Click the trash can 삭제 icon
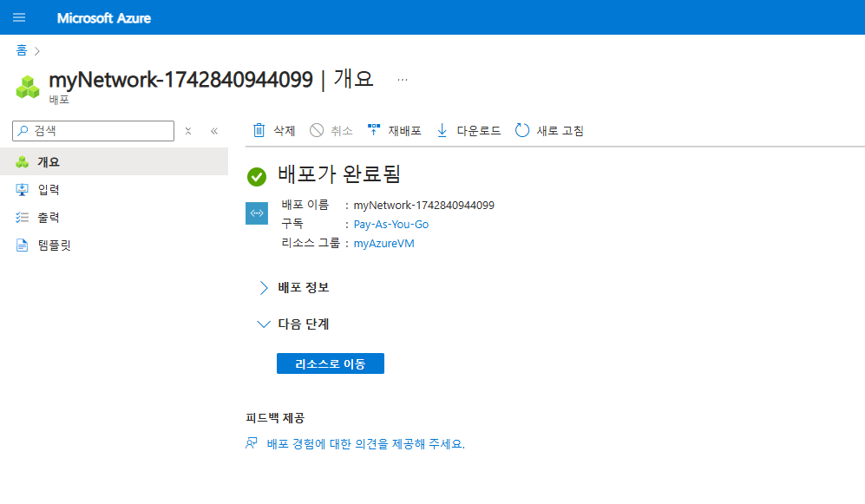This screenshot has height=504, width=865. (x=259, y=130)
